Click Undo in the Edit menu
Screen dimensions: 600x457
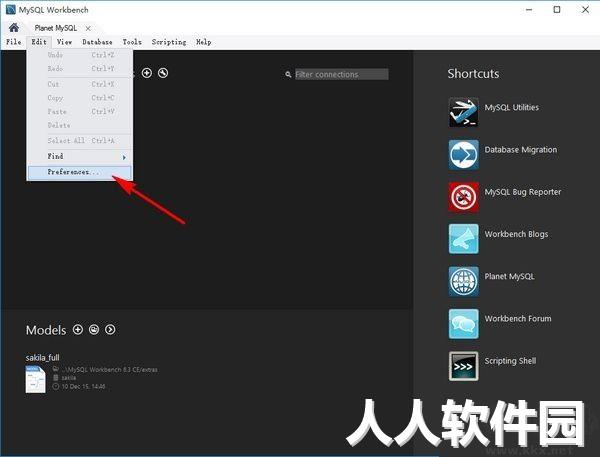pos(80,55)
